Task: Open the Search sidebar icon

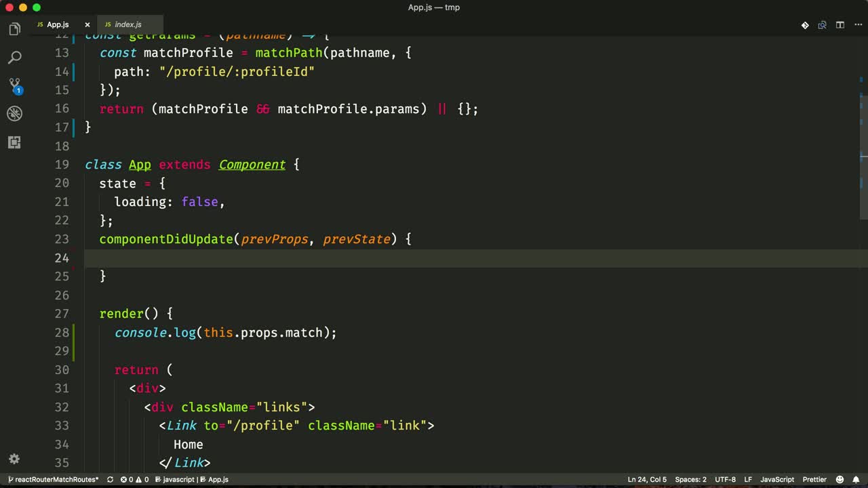Action: tap(14, 57)
